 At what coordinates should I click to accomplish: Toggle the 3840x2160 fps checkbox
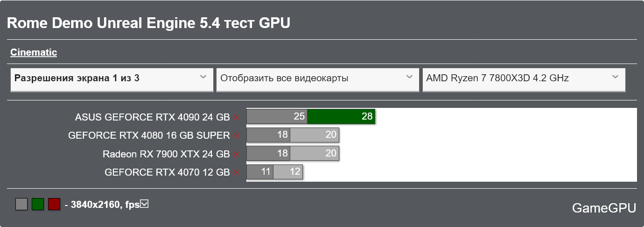[x=144, y=204]
